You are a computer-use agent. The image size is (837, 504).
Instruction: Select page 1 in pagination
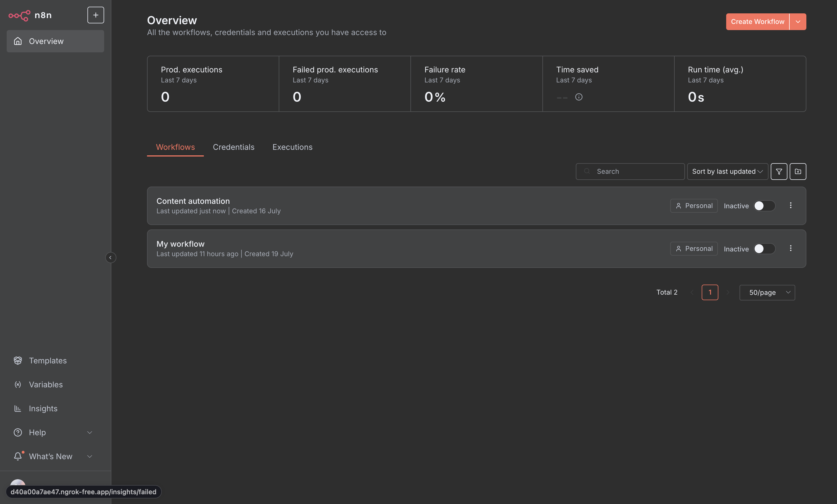tap(710, 292)
